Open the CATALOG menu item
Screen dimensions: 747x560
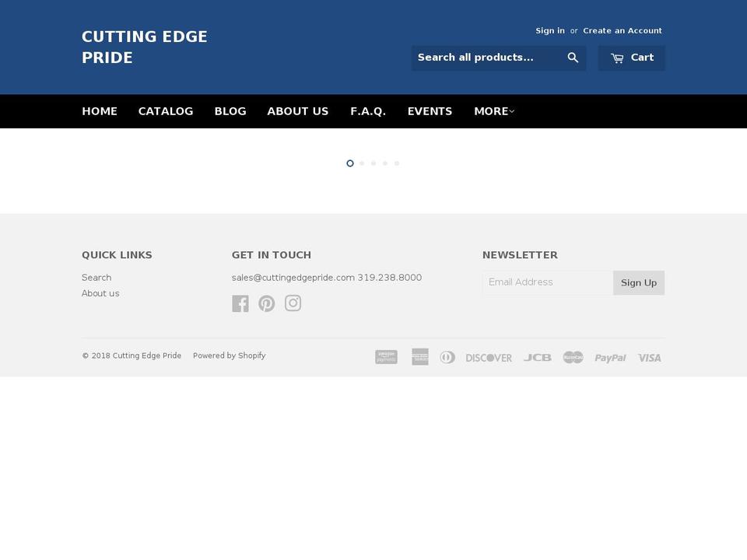point(166,111)
